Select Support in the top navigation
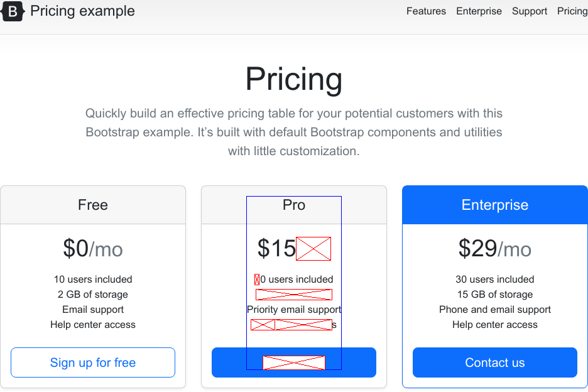The width and height of the screenshot is (588, 392). coord(530,11)
